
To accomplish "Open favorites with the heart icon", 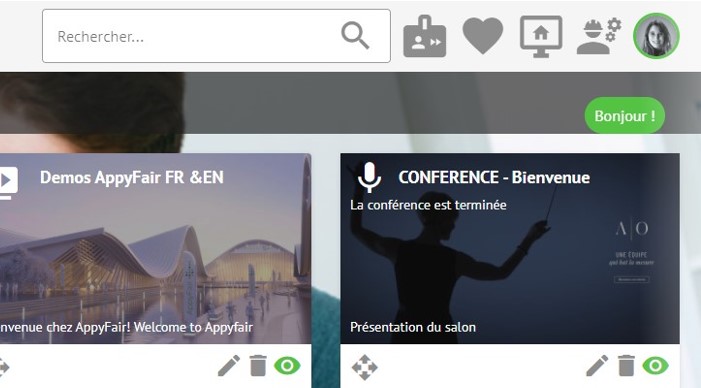I will [482, 36].
